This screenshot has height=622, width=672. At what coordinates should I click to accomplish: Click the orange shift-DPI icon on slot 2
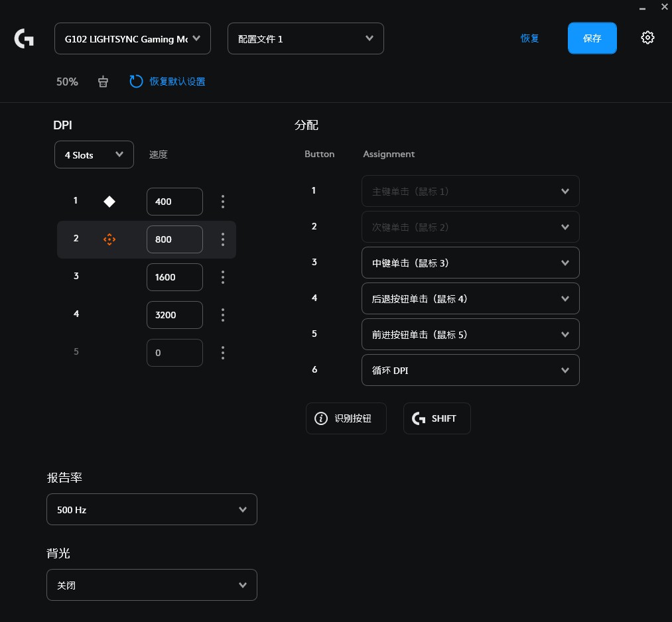tap(109, 239)
